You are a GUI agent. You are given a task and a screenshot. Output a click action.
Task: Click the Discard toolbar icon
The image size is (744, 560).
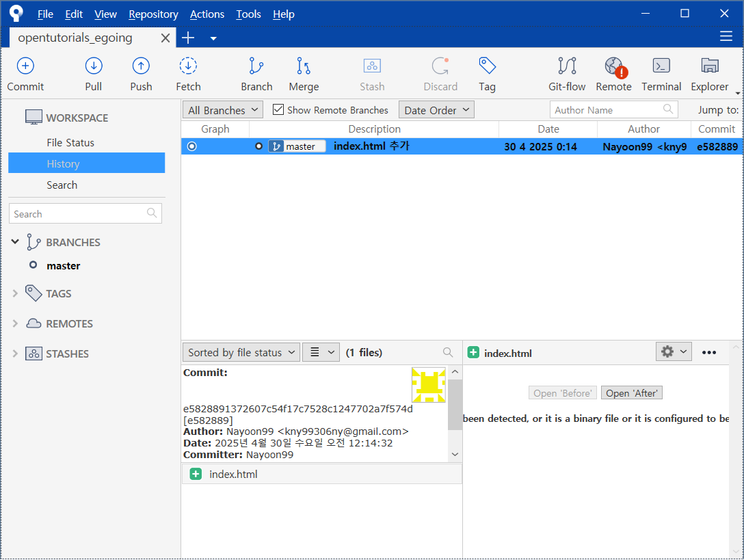440,66
